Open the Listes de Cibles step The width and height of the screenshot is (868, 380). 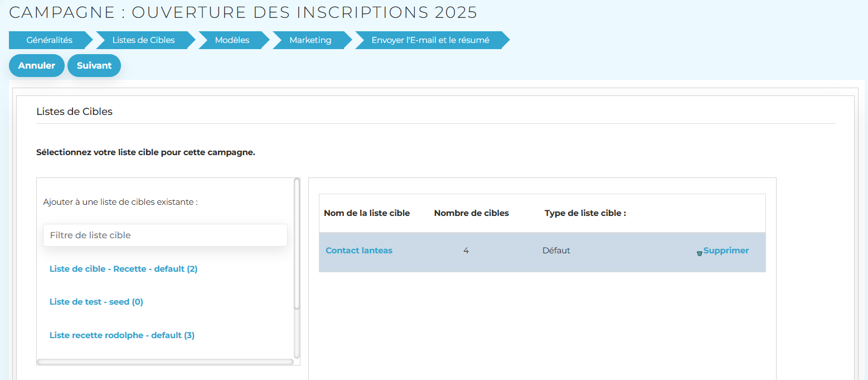[143, 40]
